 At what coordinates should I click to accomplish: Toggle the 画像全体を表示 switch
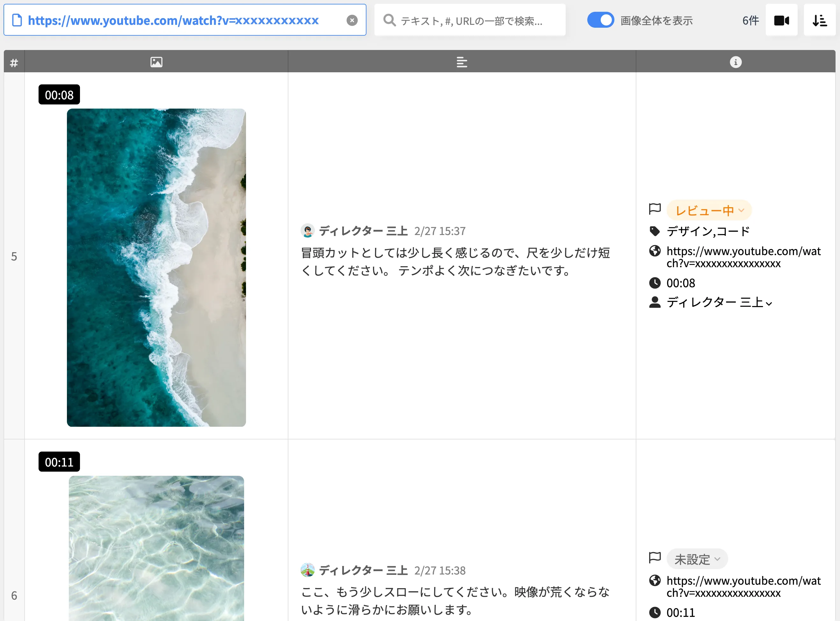(x=600, y=20)
